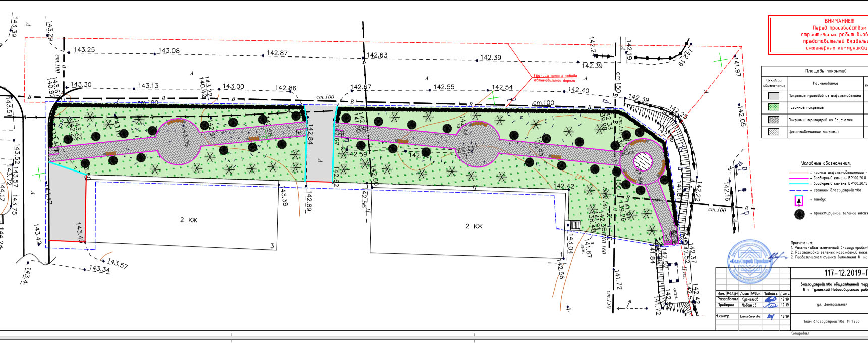Image resolution: width=868 pixels, height=343 pixels.
Task: Pick the cement-concrete hatch swatch
Action: coord(773,132)
